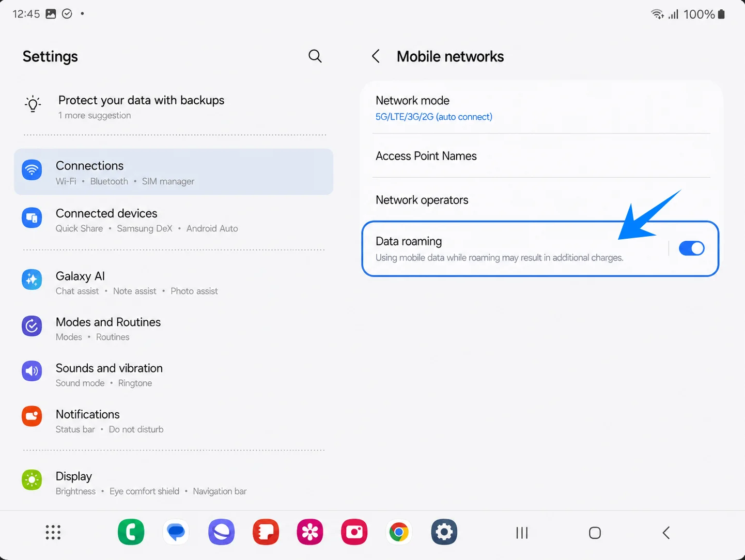
Task: Tap the 100% battery percentage
Action: 699,14
